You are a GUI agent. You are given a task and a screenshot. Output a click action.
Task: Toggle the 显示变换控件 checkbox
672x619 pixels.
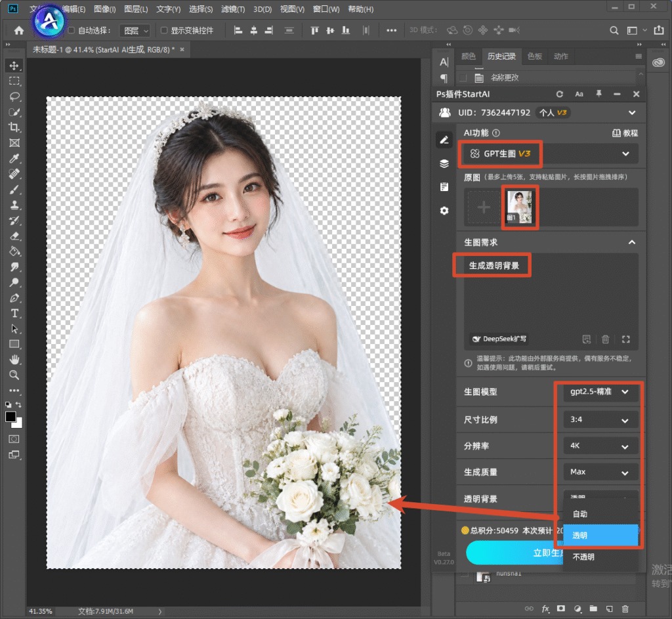click(x=163, y=30)
